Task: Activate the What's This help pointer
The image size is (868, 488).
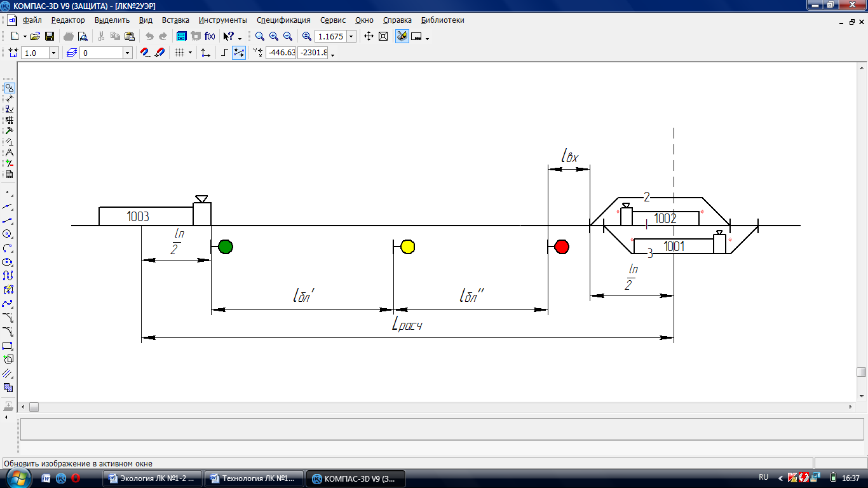Action: pos(228,37)
